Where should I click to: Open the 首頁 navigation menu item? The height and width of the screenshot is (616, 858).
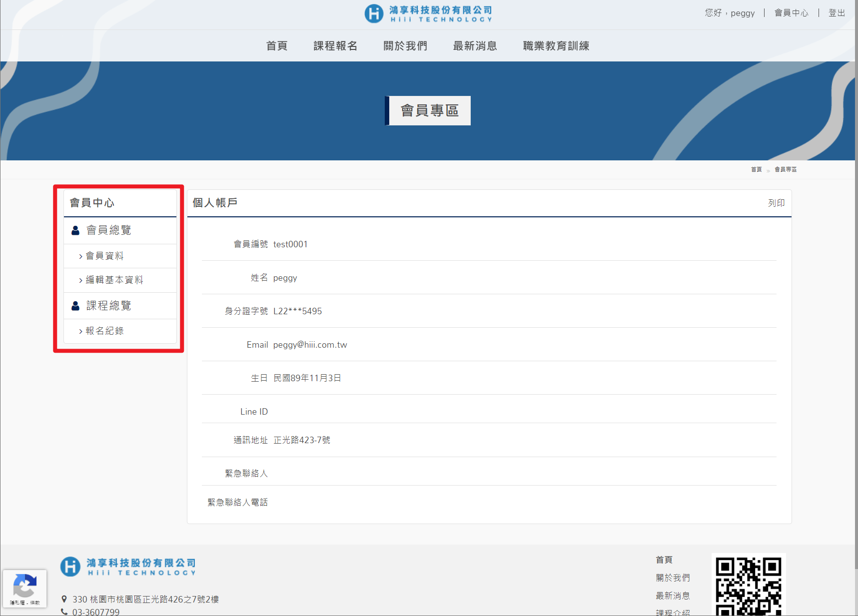277,46
